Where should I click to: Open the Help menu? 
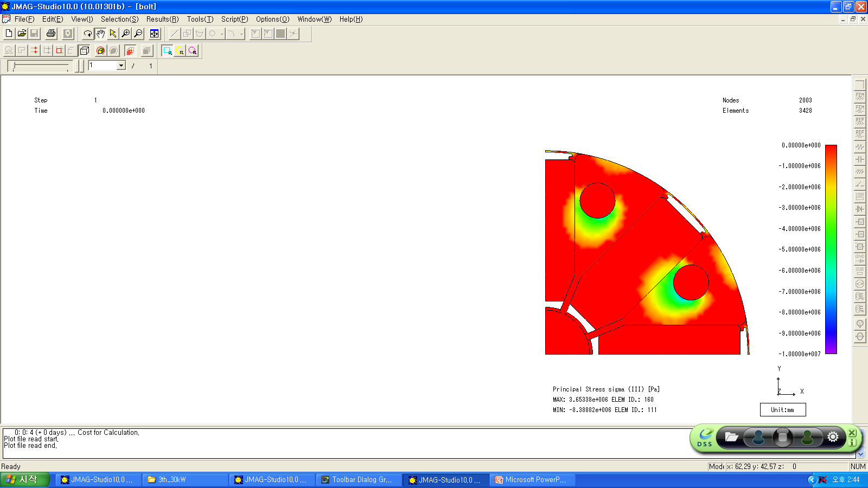tap(351, 19)
